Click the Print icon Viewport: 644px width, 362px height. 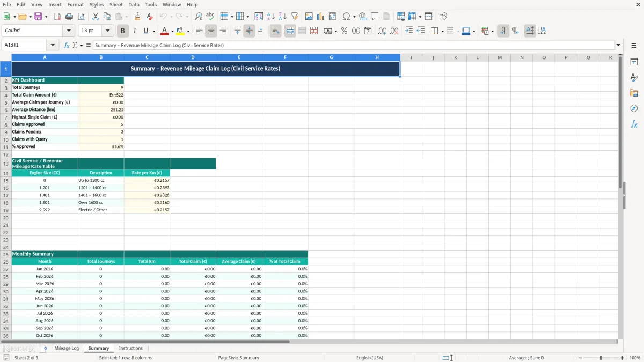(69, 17)
